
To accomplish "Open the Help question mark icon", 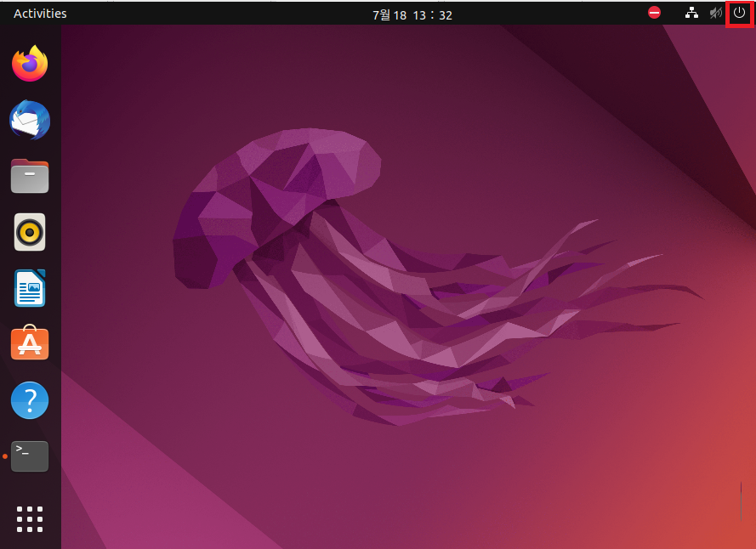I will (x=30, y=400).
